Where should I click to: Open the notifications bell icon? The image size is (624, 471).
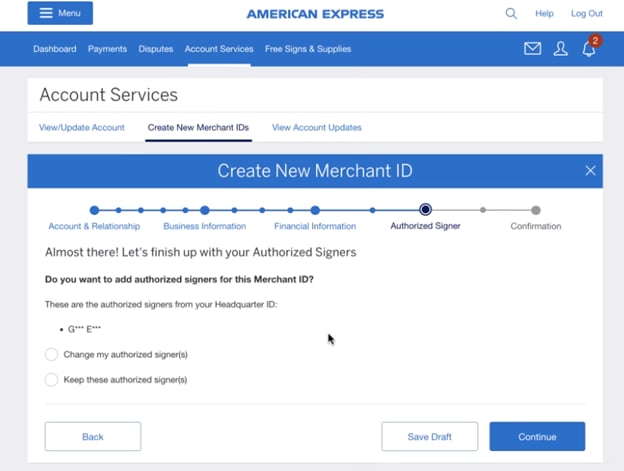click(x=589, y=49)
